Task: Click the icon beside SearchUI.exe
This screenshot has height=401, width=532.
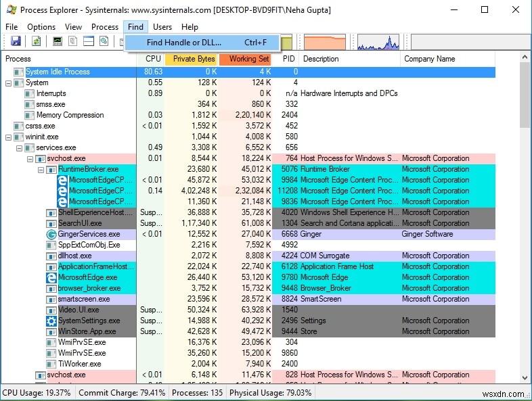Action: tap(51, 223)
